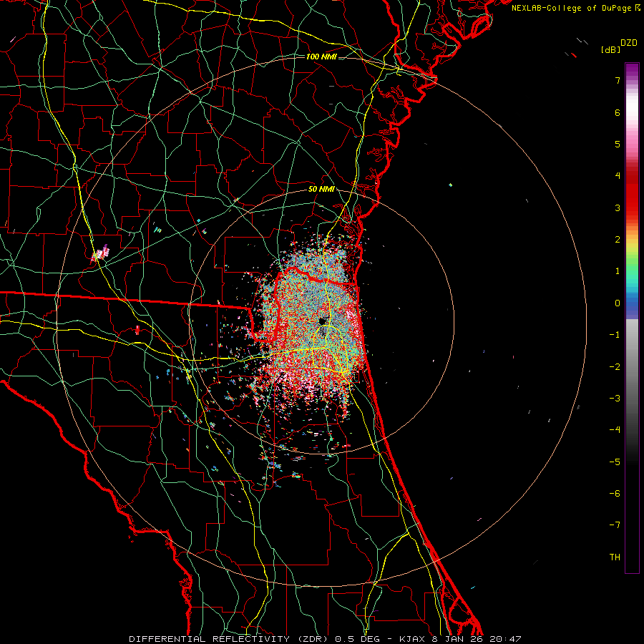Click the 6 value on the ZDR scale
The width and height of the screenshot is (644, 644).
618,112
